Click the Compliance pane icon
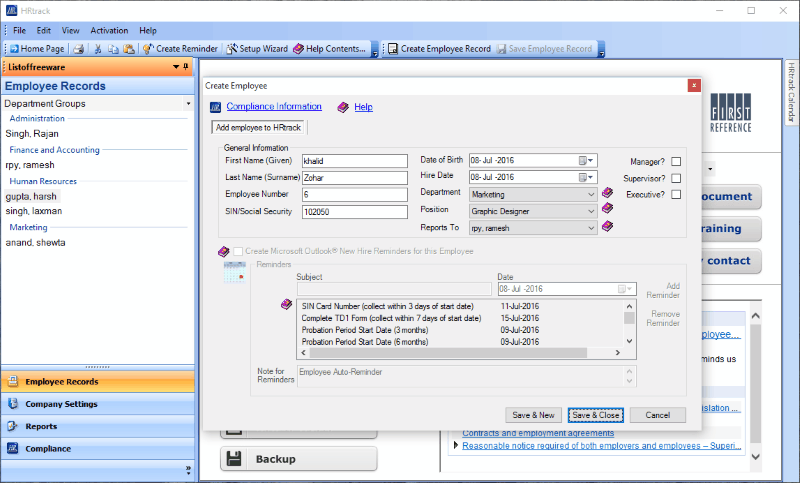The height and width of the screenshot is (483, 800). (x=13, y=448)
